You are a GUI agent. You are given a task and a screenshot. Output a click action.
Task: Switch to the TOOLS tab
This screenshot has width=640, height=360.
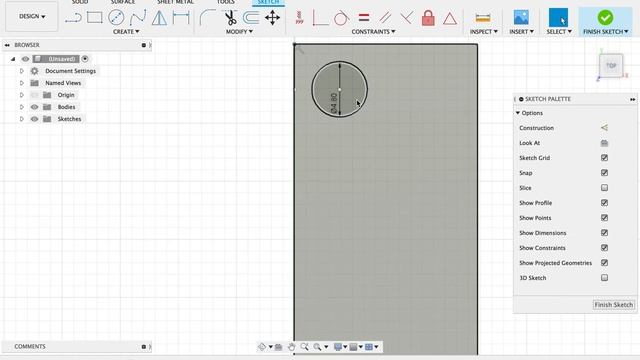pyautogui.click(x=226, y=2)
